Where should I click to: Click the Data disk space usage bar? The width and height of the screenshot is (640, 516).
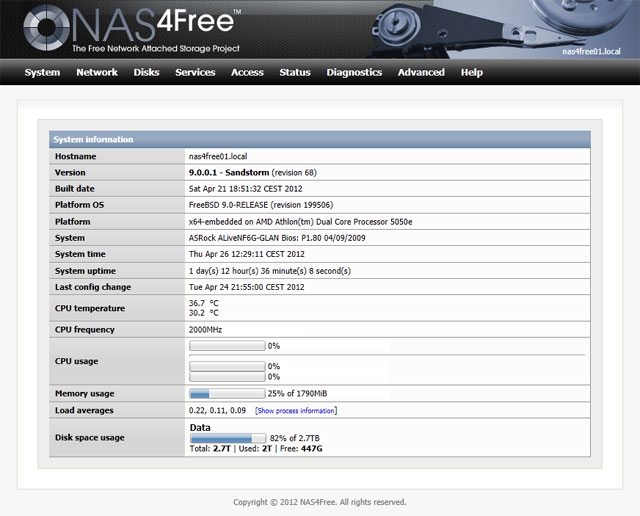tap(227, 438)
